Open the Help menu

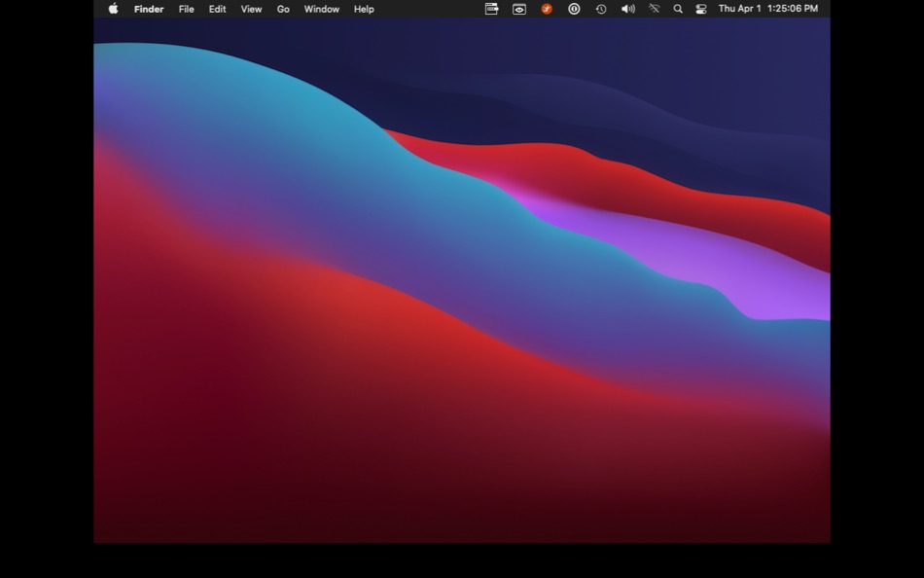click(364, 9)
